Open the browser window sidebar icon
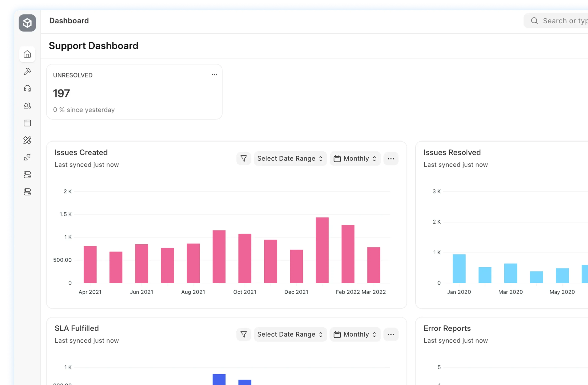The image size is (588, 385). [x=27, y=123]
